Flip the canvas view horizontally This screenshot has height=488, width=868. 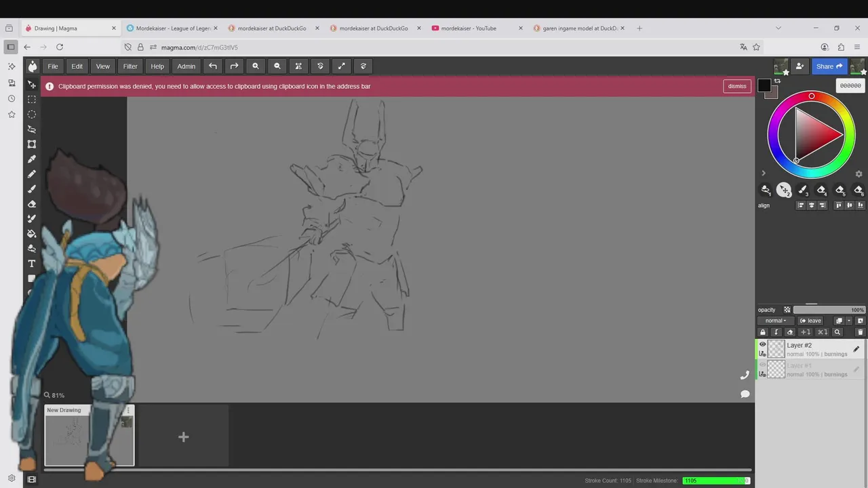pos(298,66)
